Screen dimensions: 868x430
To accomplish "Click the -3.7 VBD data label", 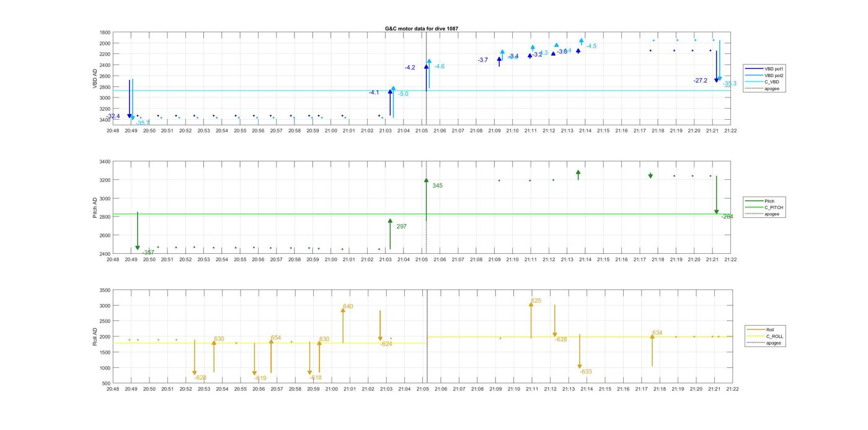I will [x=483, y=60].
